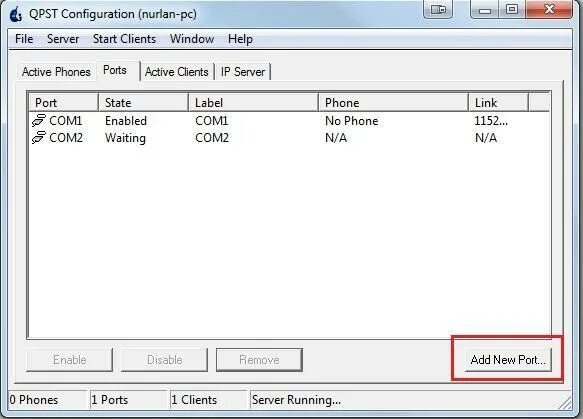Viewport: 583px width, 419px height.
Task: Click the COM2 label cell
Action: (x=212, y=138)
